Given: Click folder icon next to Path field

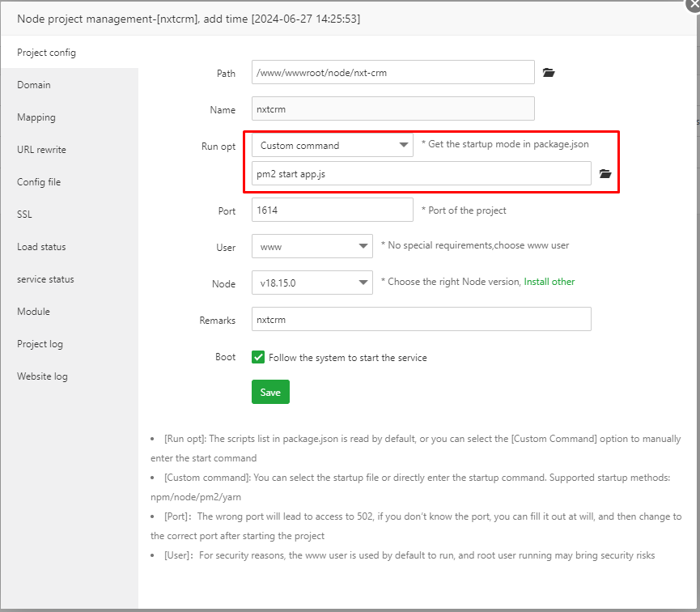Looking at the screenshot, I should point(549,73).
